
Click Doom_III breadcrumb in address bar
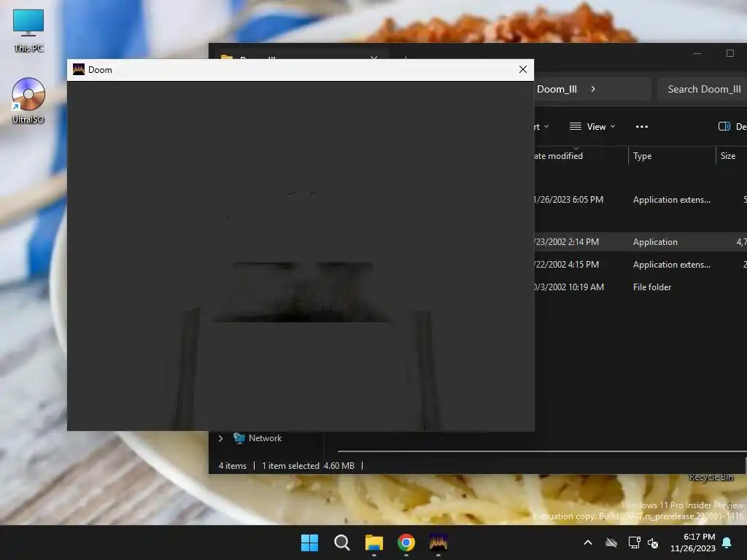point(557,89)
